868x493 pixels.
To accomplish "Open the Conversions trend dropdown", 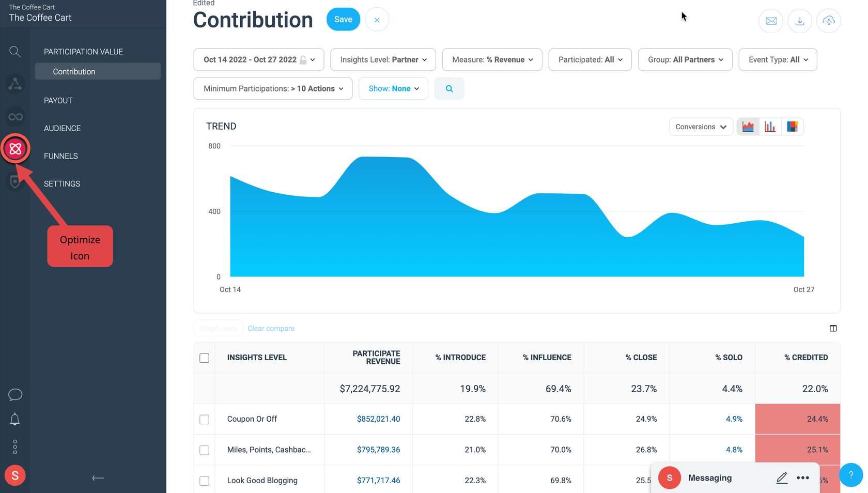I will tap(701, 127).
